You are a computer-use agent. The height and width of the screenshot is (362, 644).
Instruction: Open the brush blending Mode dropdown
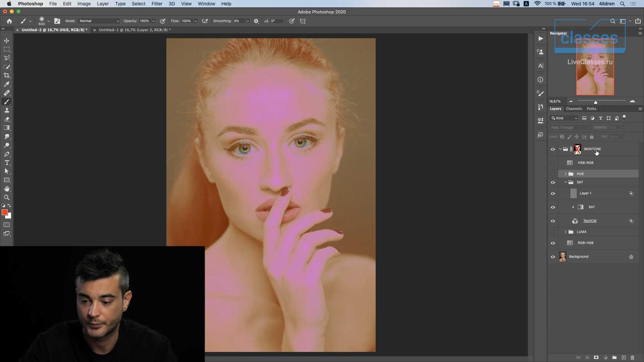(99, 21)
